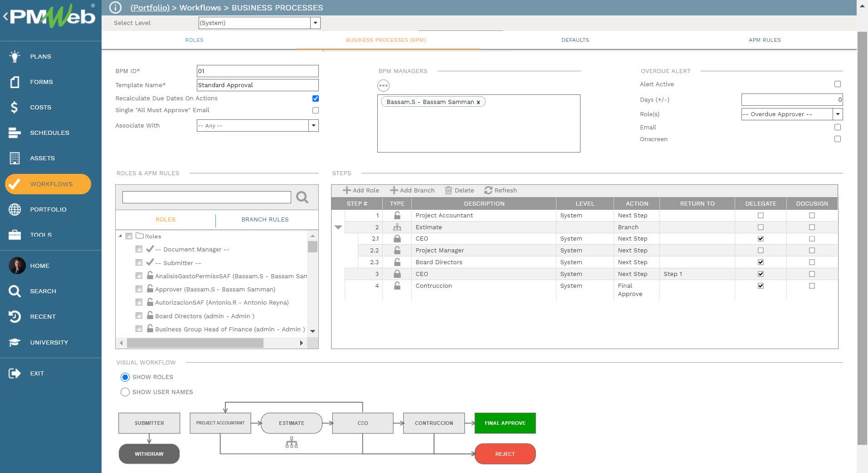The image size is (868, 473).
Task: Open the (Portfolio) breadcrumb link
Action: click(x=150, y=8)
